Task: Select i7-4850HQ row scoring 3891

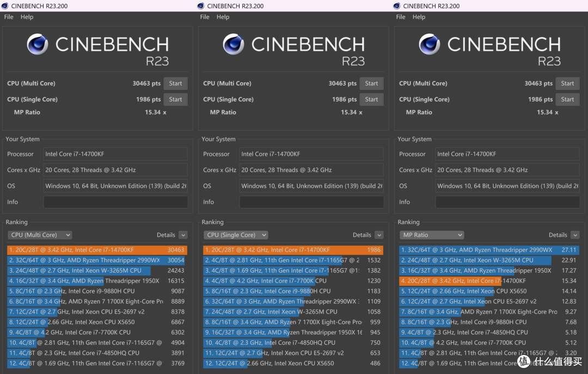Action: tap(97, 353)
